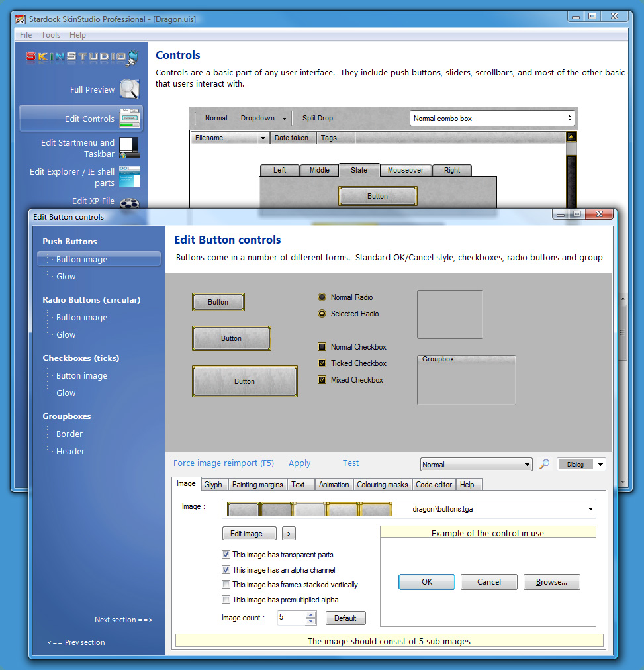Click the Edit Controls sidebar icon
This screenshot has width=644, height=670.
pos(130,119)
